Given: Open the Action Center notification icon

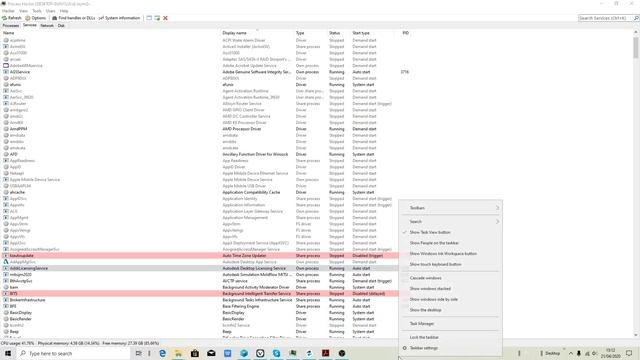Looking at the screenshot, I should coord(629,353).
